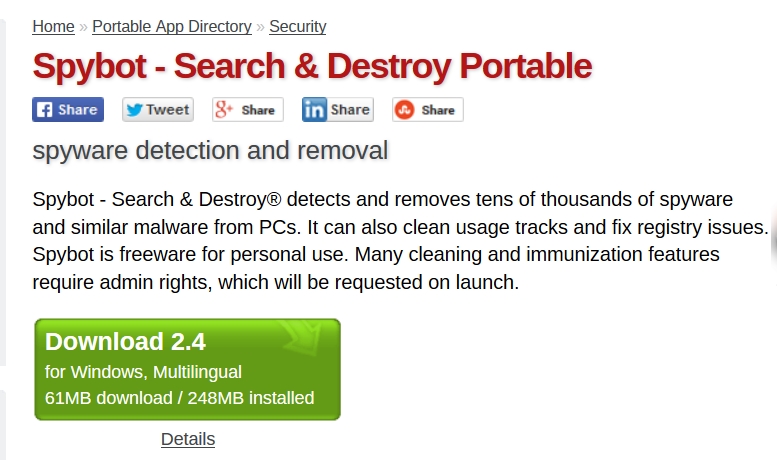Navigate to the Security category breadcrumb
This screenshot has width=777, height=460.
point(298,27)
